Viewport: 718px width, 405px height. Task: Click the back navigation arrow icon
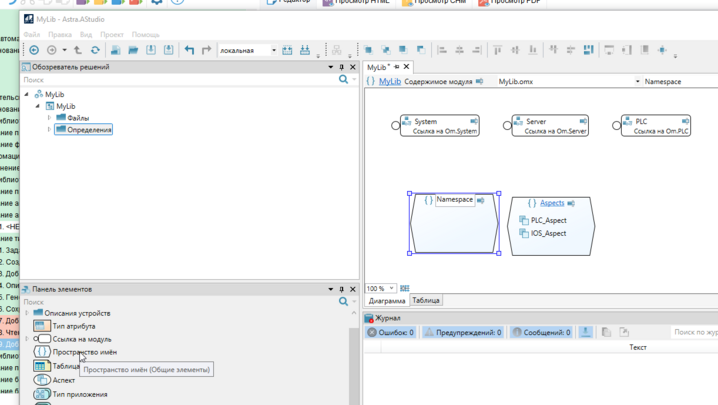34,50
